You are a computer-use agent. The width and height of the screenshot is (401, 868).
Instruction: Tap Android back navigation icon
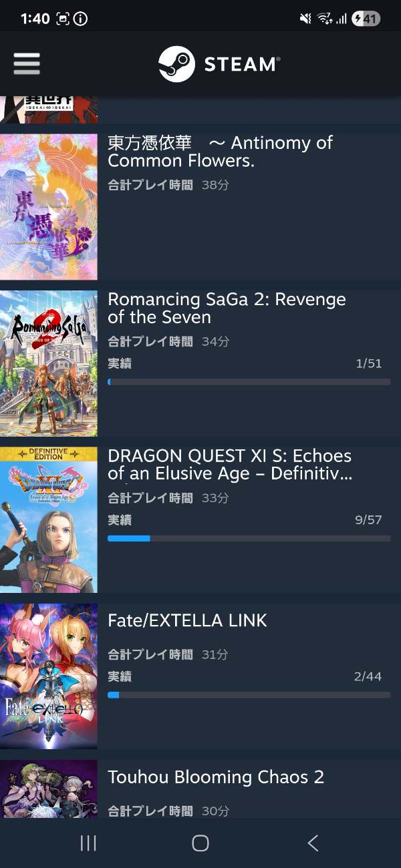pos(313,843)
